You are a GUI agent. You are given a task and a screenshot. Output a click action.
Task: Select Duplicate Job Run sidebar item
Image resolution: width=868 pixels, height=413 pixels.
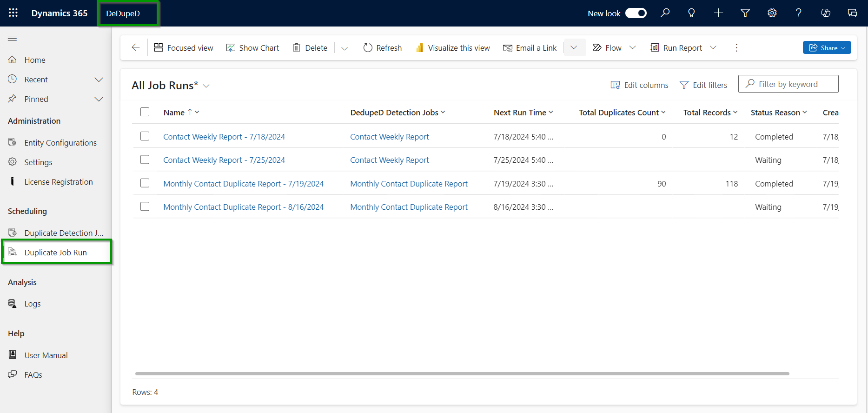point(56,253)
